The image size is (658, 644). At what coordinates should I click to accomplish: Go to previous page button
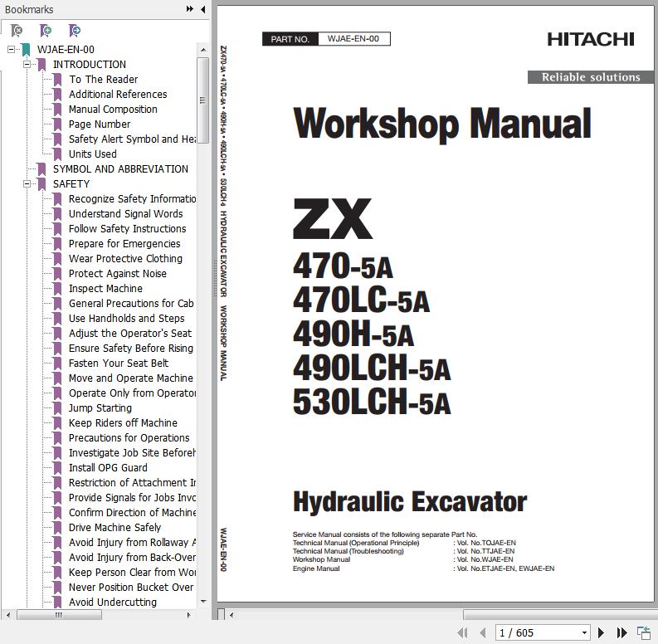click(483, 632)
